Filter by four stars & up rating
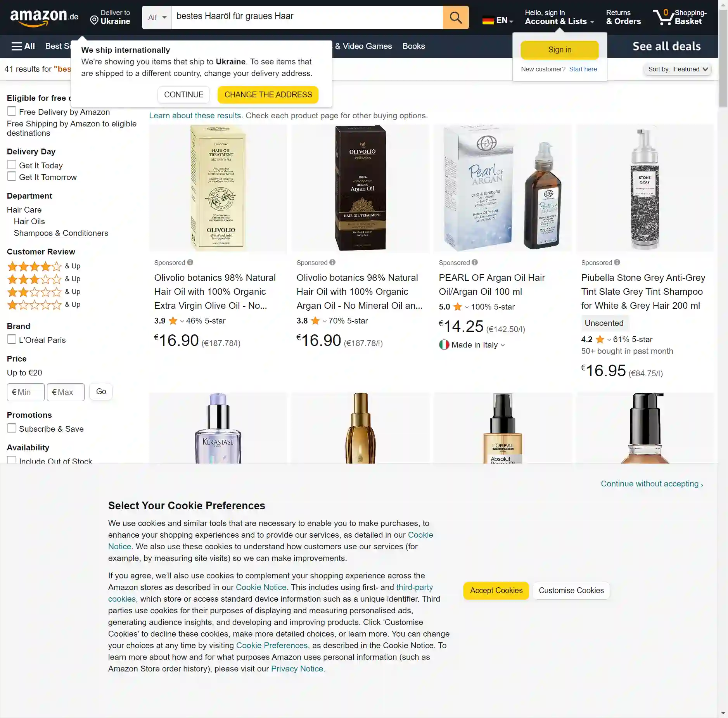728x718 pixels. click(x=44, y=266)
